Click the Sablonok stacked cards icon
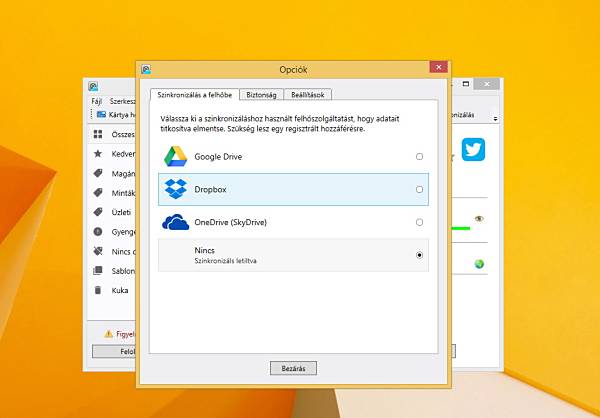 coord(98,271)
